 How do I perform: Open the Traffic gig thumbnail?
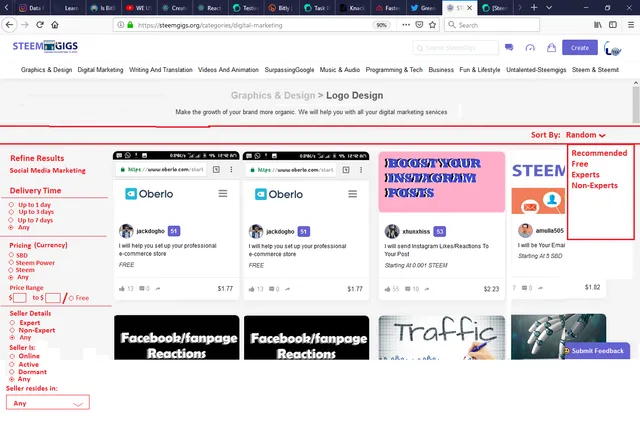[442, 337]
